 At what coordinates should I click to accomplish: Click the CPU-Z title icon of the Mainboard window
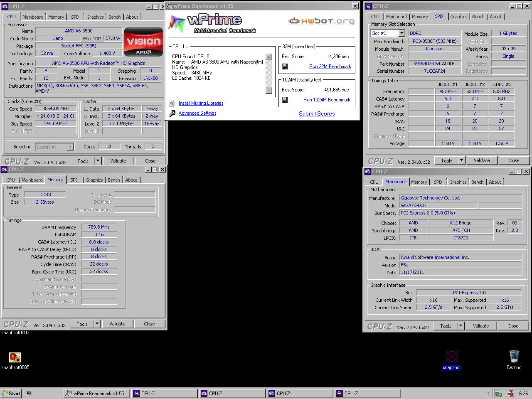(x=368, y=172)
